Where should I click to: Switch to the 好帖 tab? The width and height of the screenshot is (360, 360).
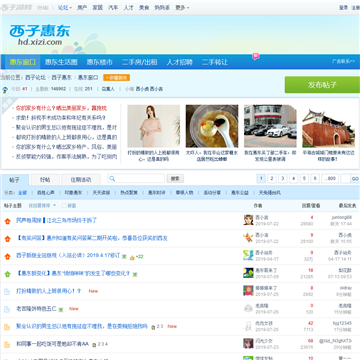(45, 180)
